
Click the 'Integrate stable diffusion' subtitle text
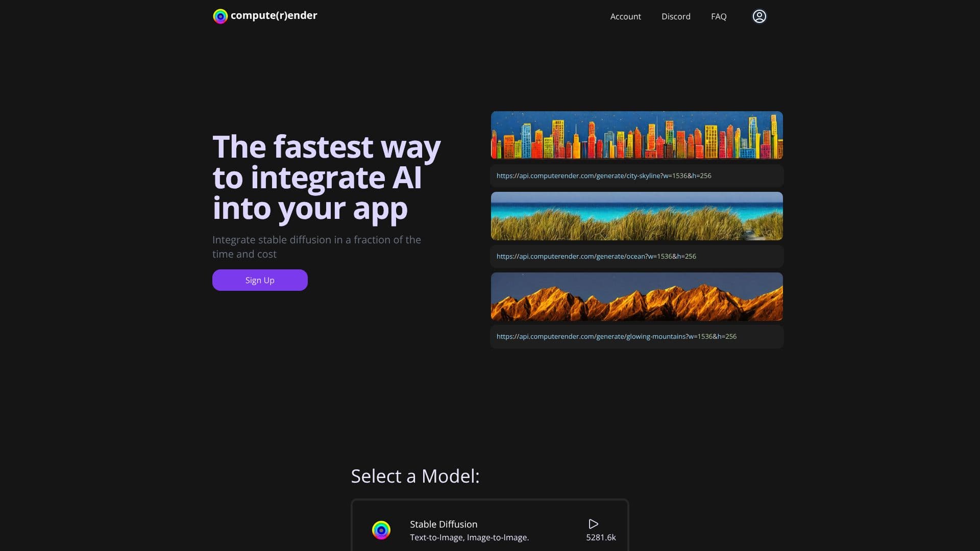(316, 247)
